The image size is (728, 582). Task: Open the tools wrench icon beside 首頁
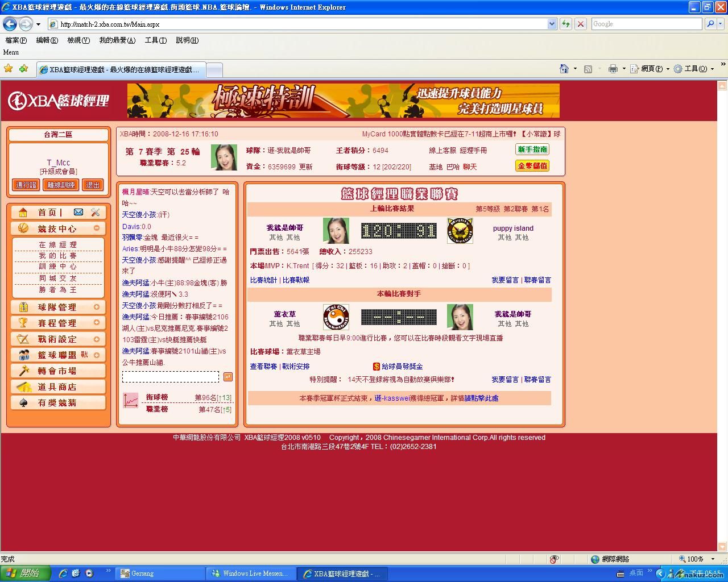pos(95,212)
